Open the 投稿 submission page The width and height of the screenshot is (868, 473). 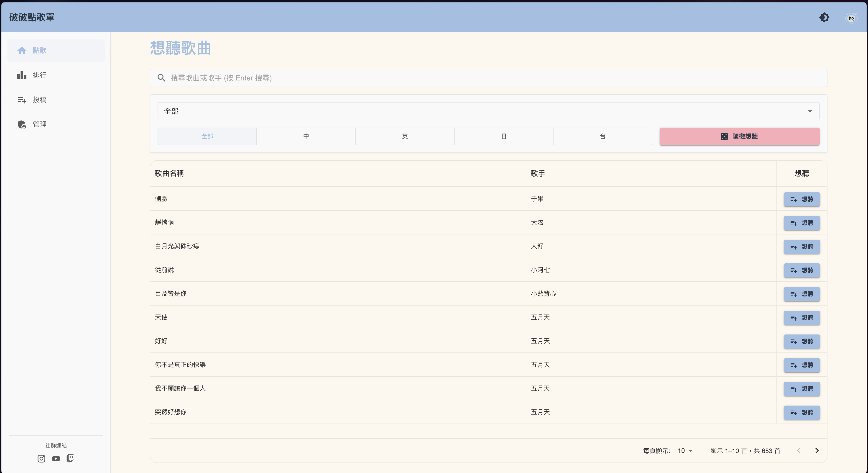pyautogui.click(x=39, y=100)
